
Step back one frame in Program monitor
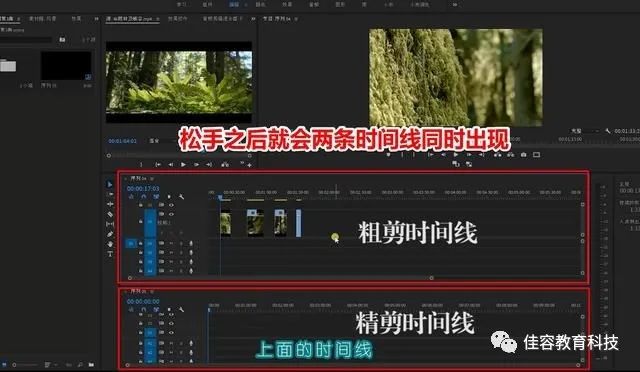[443, 155]
